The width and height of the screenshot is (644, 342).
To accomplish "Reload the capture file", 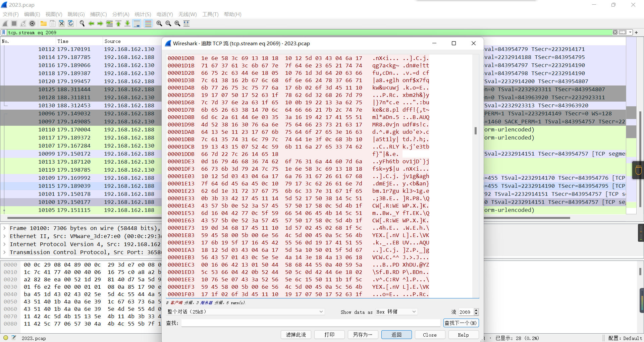I will coord(71,23).
